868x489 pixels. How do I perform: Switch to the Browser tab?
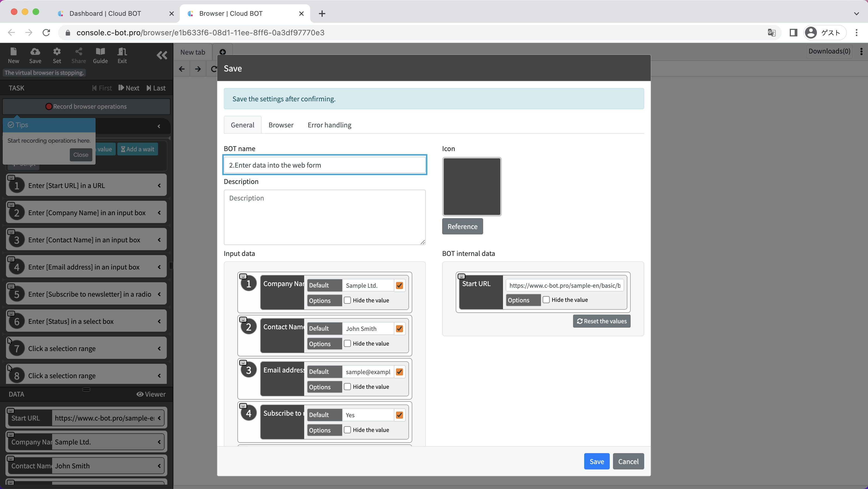click(281, 125)
